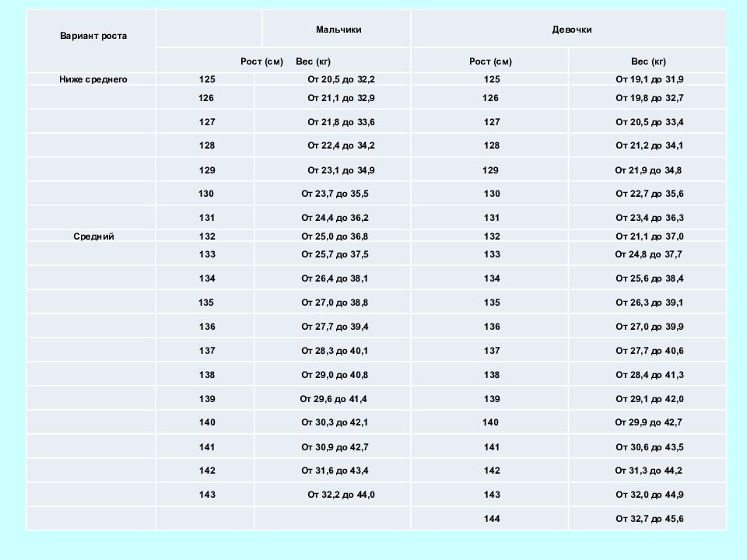Click the cell 'От 29,6 до 41,4'
The image size is (747, 560).
(334, 399)
